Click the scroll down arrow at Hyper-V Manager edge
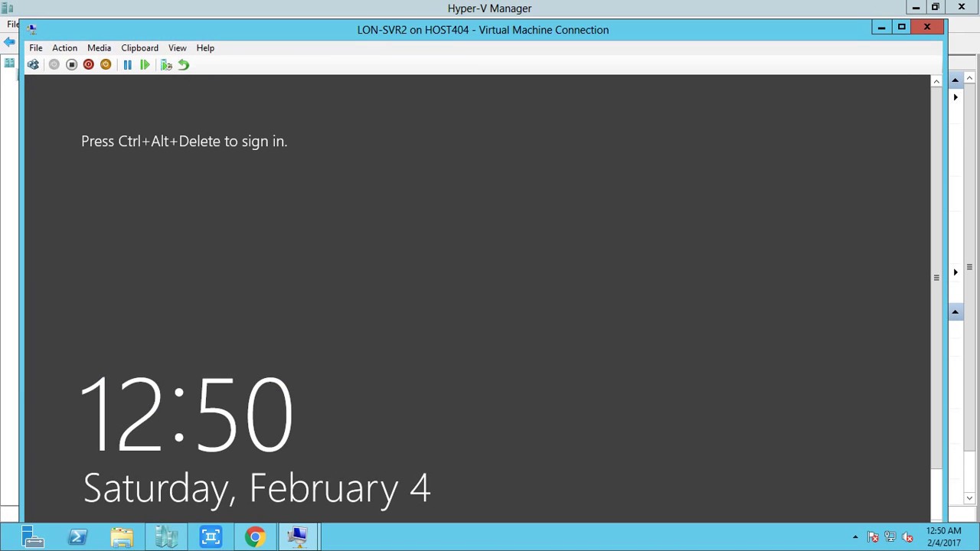The image size is (980, 551). click(969, 498)
